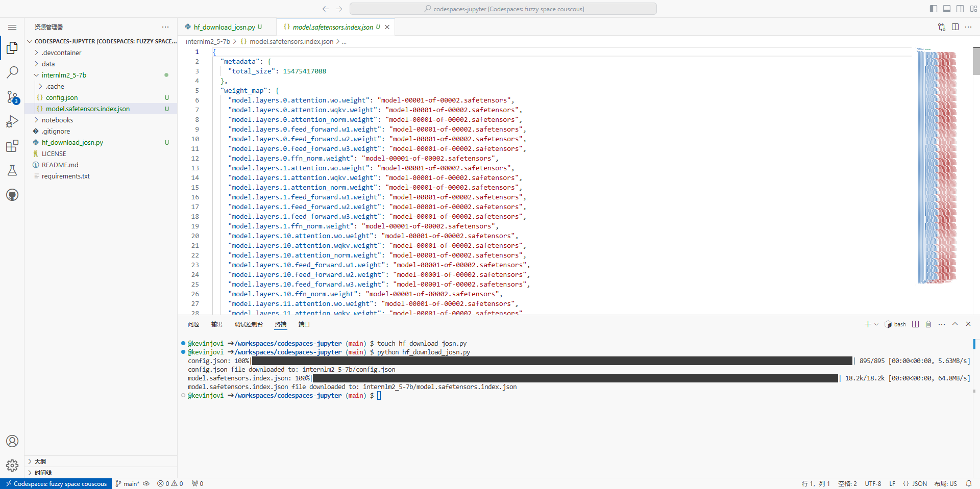Screen dimensions: 980x489
Task: Open terminal panel More Actions ellipsis
Action: click(942, 324)
